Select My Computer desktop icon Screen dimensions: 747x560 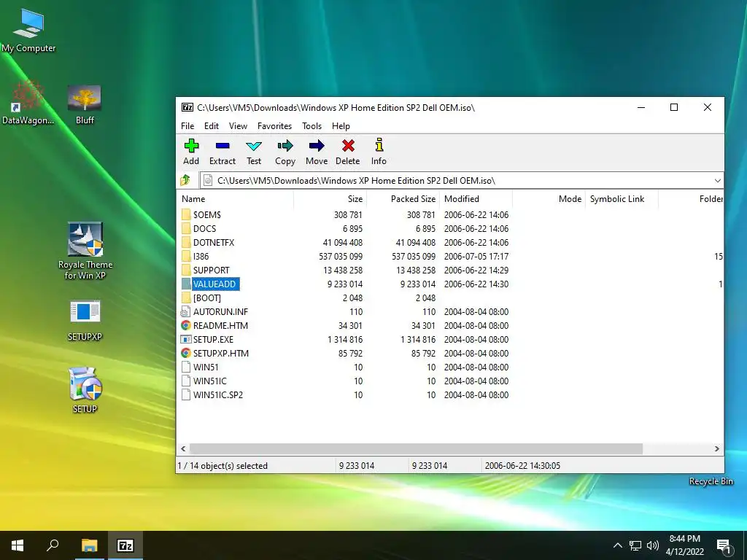tap(28, 29)
